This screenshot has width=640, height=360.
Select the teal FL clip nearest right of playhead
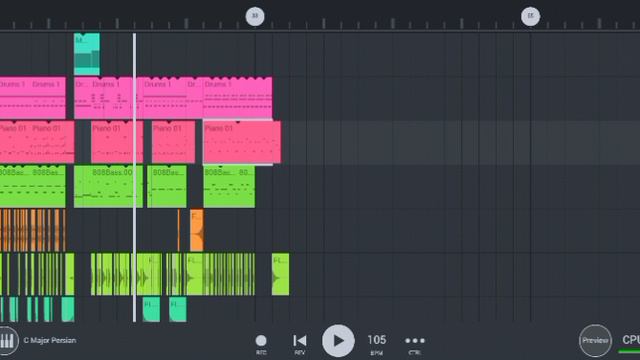pyautogui.click(x=151, y=309)
